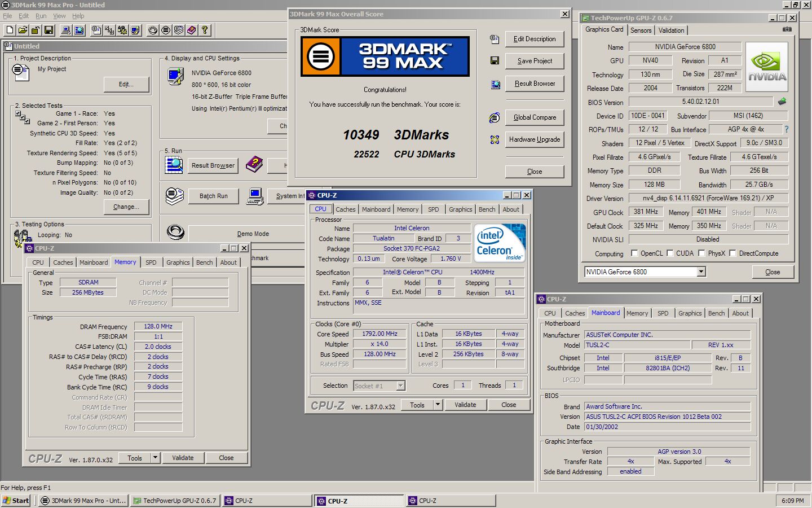The height and width of the screenshot is (508, 812).
Task: Switch to the Validation tab in GPU-Z
Action: pyautogui.click(x=671, y=30)
